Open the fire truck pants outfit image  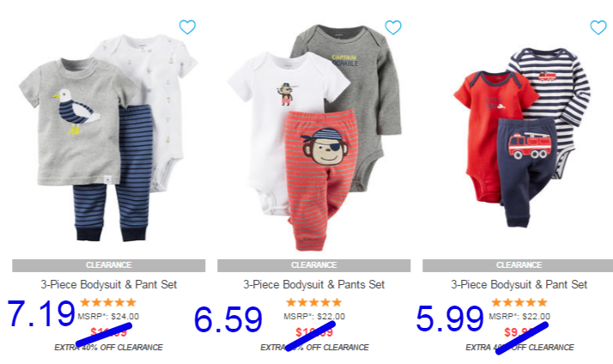(x=522, y=137)
